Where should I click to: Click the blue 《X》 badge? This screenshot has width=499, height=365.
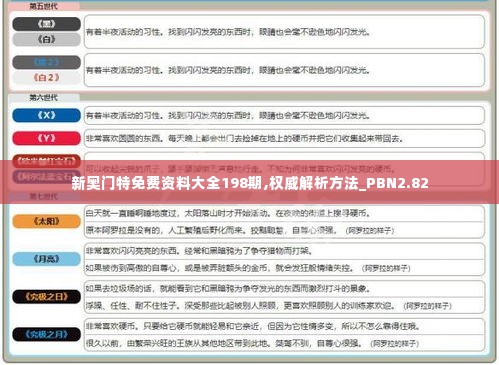pyautogui.click(x=46, y=115)
